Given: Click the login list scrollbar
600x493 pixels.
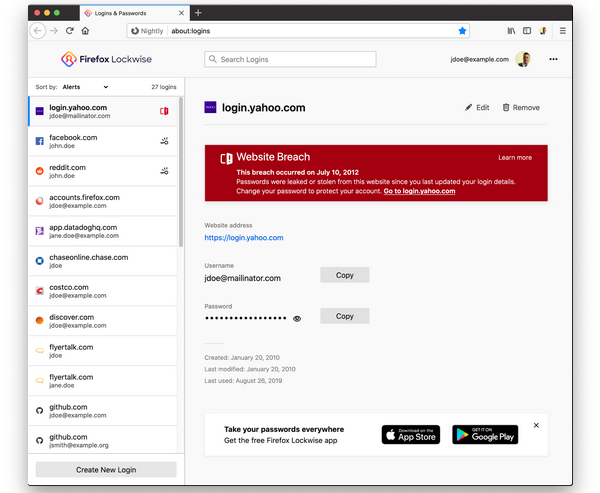Looking at the screenshot, I should coord(181,172).
